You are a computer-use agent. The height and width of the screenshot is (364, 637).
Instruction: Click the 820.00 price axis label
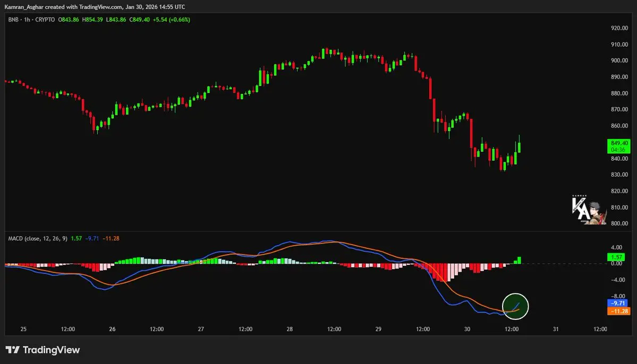619,191
